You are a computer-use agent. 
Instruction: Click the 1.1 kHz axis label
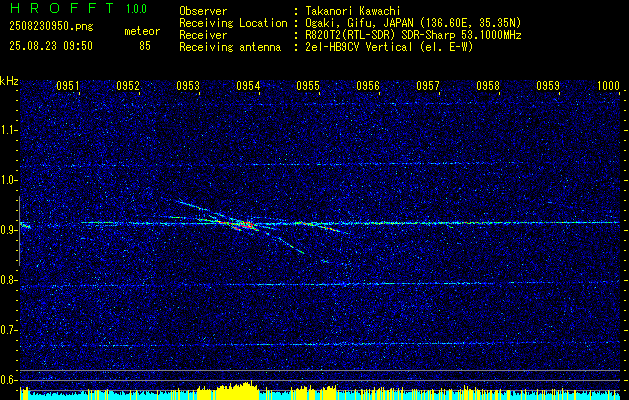coord(8,130)
